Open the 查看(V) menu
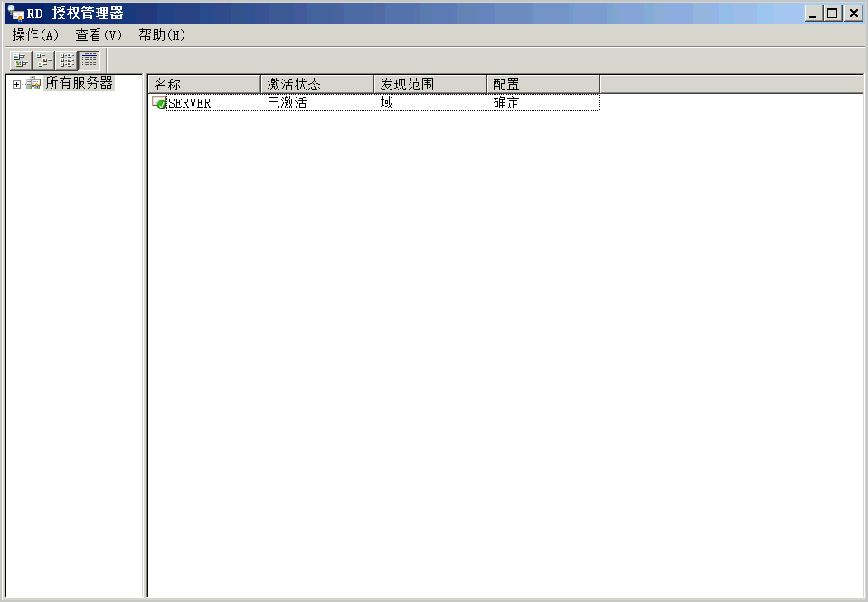Viewport: 868px width, 602px height. pos(99,35)
